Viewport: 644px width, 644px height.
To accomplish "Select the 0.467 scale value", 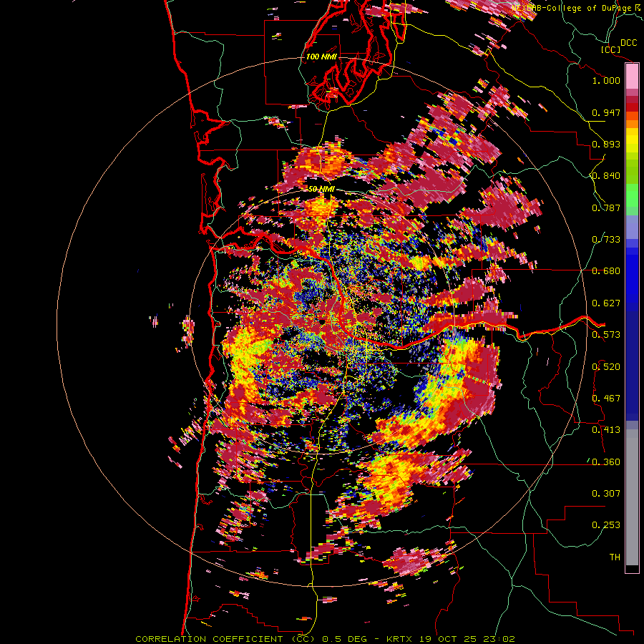I will coord(606,399).
